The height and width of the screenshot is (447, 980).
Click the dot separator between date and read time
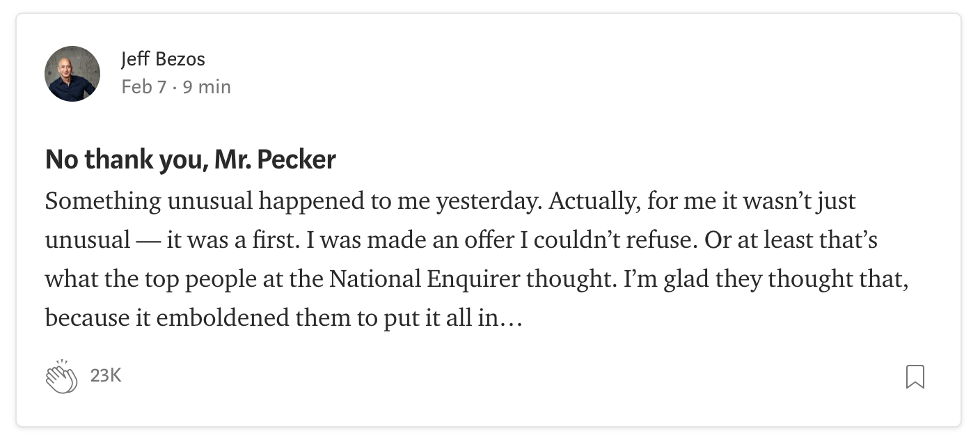(175, 88)
